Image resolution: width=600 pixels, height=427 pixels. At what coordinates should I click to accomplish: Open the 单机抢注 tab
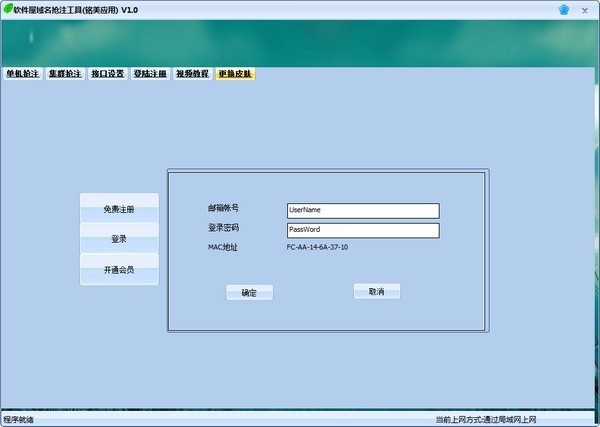pos(23,73)
